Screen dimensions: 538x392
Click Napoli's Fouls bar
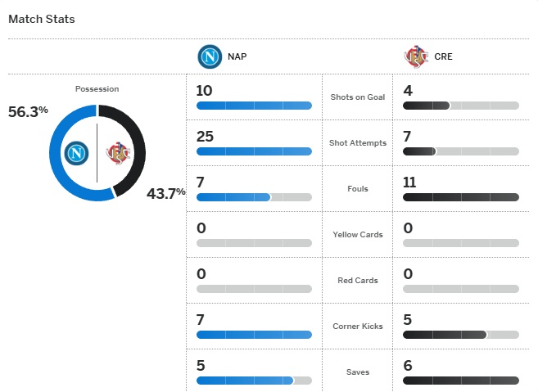tap(254, 197)
